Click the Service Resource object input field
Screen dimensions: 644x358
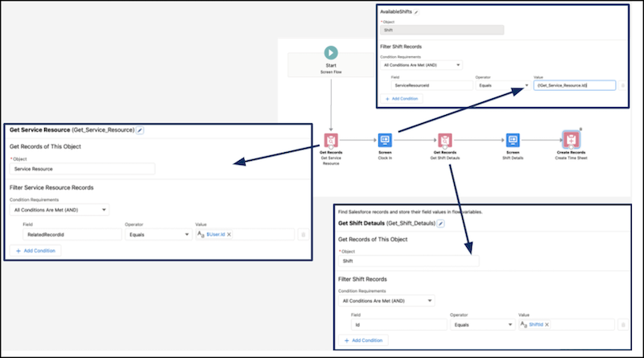[82, 169]
